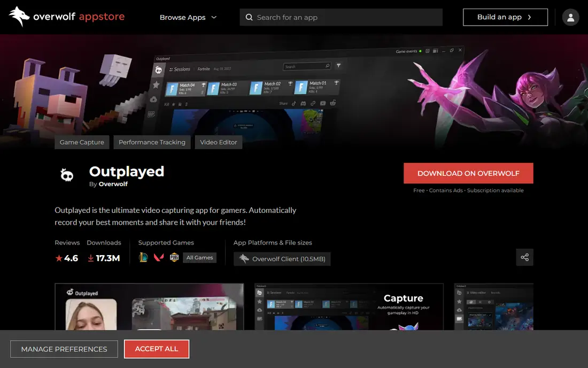Open the Overwolf appstore home logo
588x368 pixels.
(x=67, y=17)
